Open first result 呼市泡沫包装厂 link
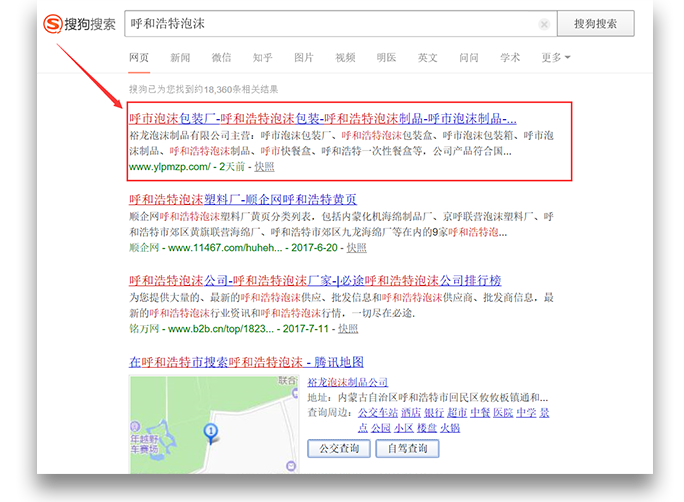Viewport: 684px width, 502px height. point(322,117)
